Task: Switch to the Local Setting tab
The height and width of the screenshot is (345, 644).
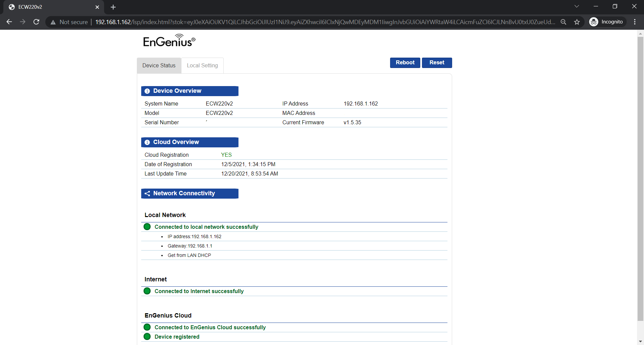Action: coord(202,66)
